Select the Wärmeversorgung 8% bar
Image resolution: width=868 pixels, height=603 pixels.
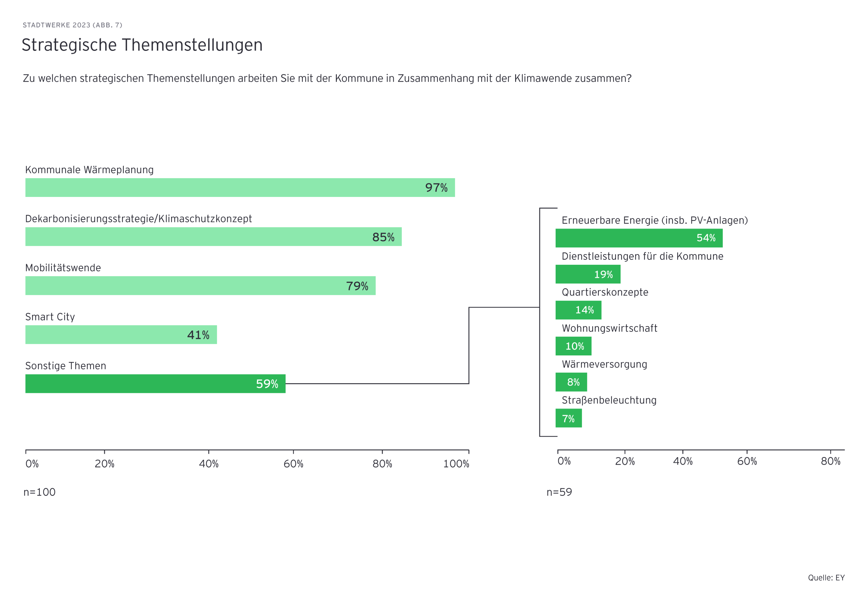571,382
